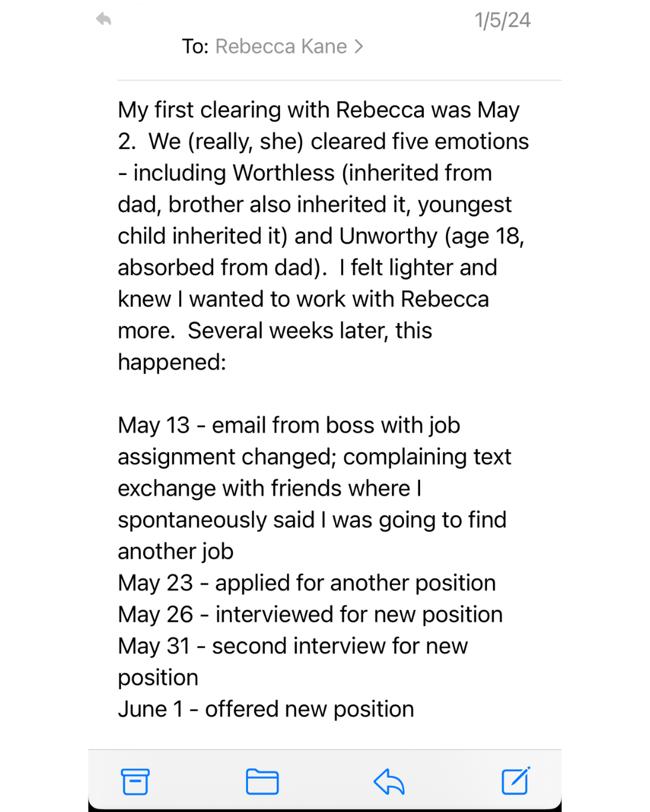This screenshot has width=650, height=812.
Task: Click the "May 26 - interviewed" line
Action: pyautogui.click(x=310, y=615)
